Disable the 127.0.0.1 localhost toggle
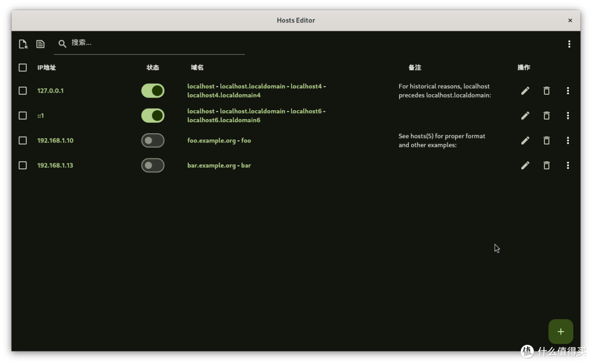Viewport: 592px width, 364px height. tap(153, 90)
